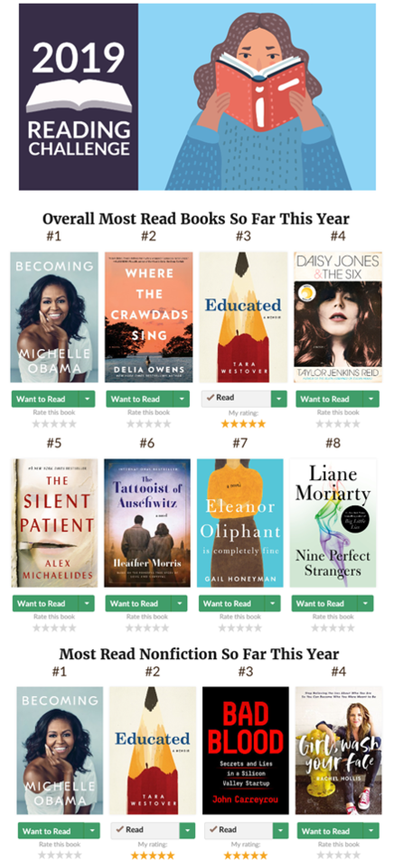Expand shelf dropdown for Eleanor Oliphant

[x=272, y=603]
